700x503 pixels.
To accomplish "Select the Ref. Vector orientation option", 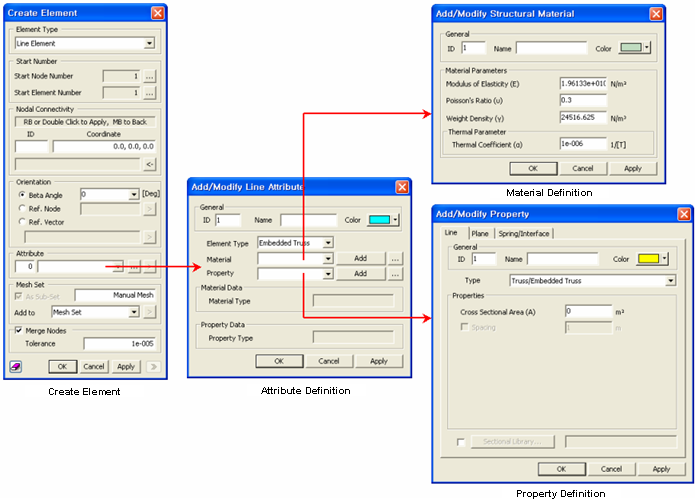I will (23, 222).
